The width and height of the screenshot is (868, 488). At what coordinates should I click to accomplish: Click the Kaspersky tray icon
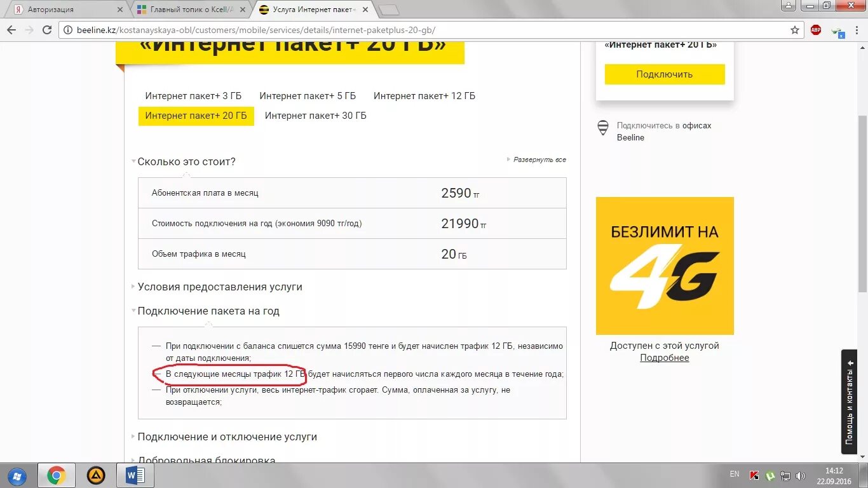[754, 475]
